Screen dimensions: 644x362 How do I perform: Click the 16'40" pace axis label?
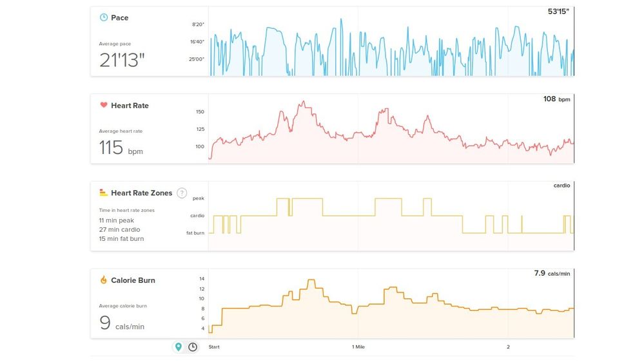point(197,42)
